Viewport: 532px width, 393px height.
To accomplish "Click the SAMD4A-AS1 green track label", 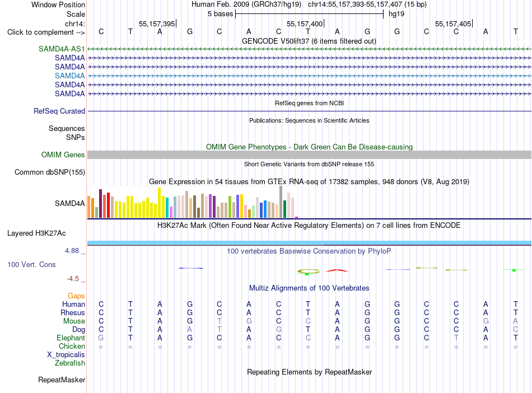I will tap(62, 49).
